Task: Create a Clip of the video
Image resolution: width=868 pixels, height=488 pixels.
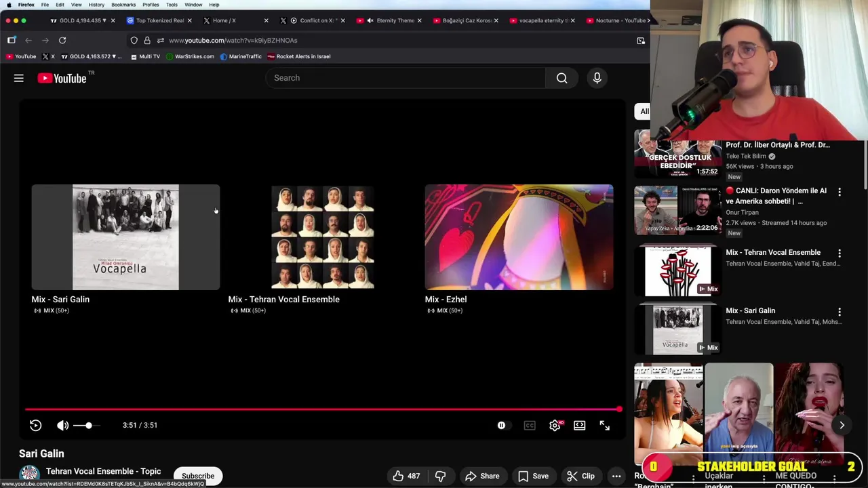Action: (x=580, y=476)
